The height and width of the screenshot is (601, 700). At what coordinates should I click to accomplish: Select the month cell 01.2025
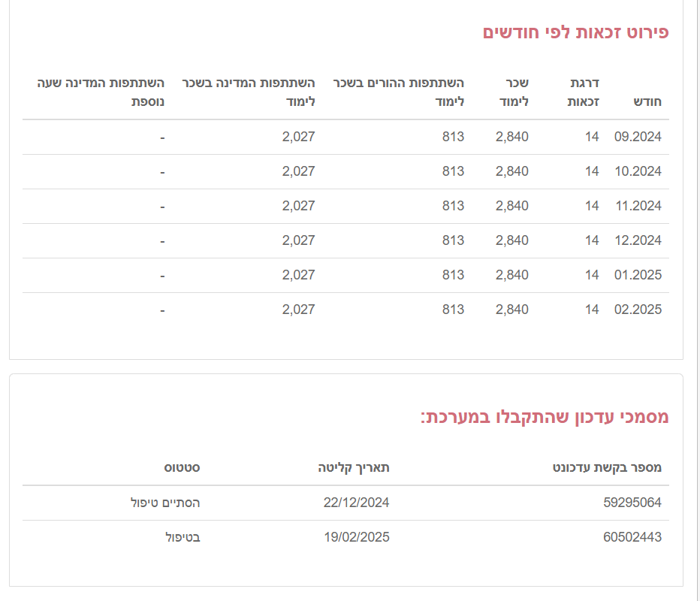point(638,275)
